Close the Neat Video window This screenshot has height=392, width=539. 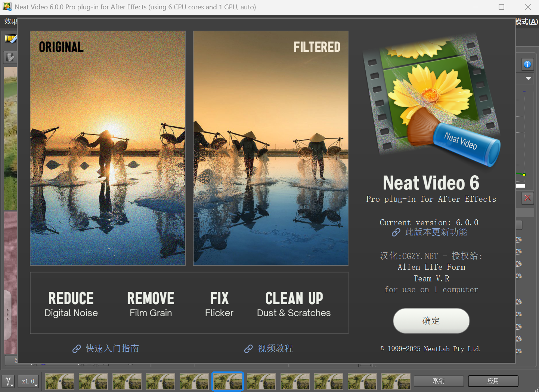tap(528, 7)
